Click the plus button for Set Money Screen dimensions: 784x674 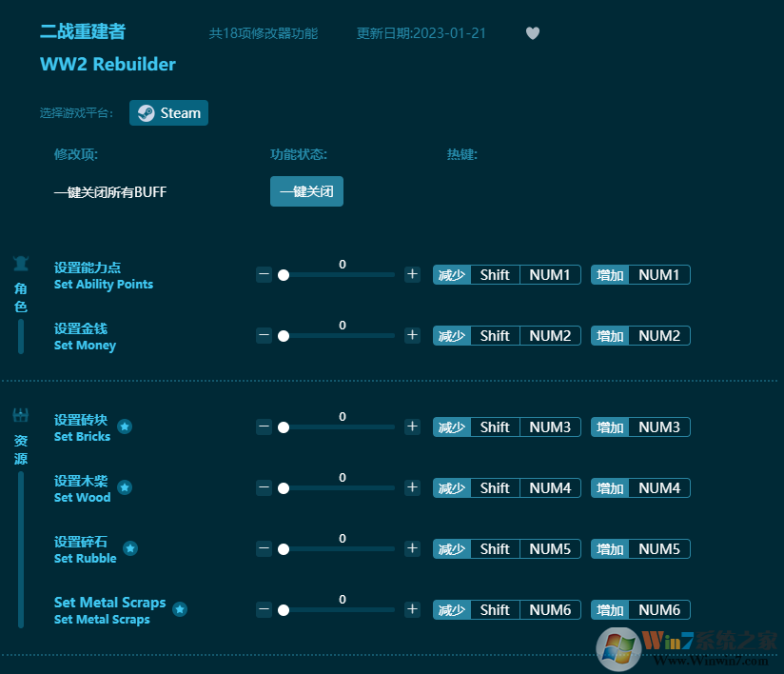click(413, 335)
